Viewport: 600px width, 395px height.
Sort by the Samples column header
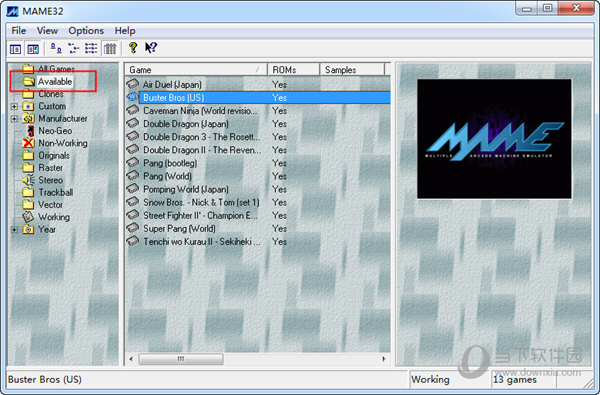click(352, 70)
